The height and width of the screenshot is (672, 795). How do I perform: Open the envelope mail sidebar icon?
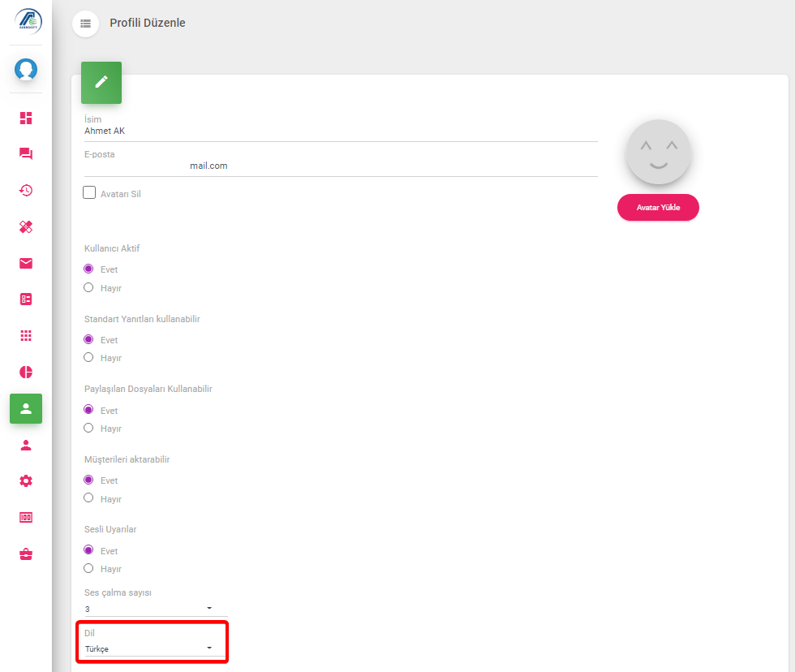[x=26, y=263]
